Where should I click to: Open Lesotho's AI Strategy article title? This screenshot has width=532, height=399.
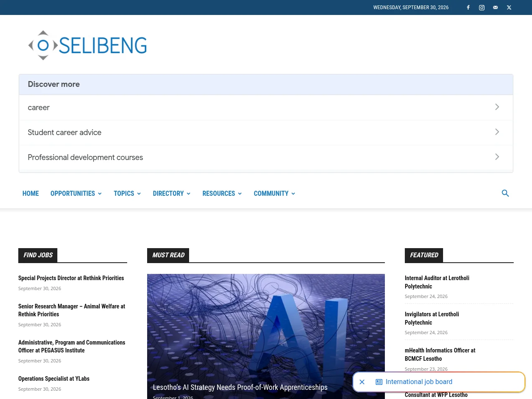(x=240, y=387)
